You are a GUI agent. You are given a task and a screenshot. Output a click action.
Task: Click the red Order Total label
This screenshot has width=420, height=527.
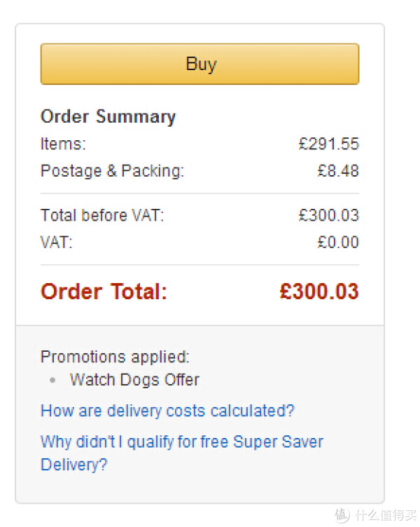point(104,291)
